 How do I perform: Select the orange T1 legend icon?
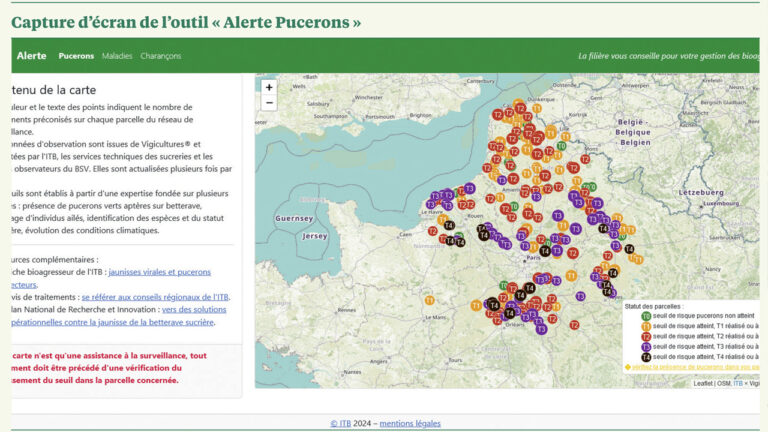coord(646,326)
